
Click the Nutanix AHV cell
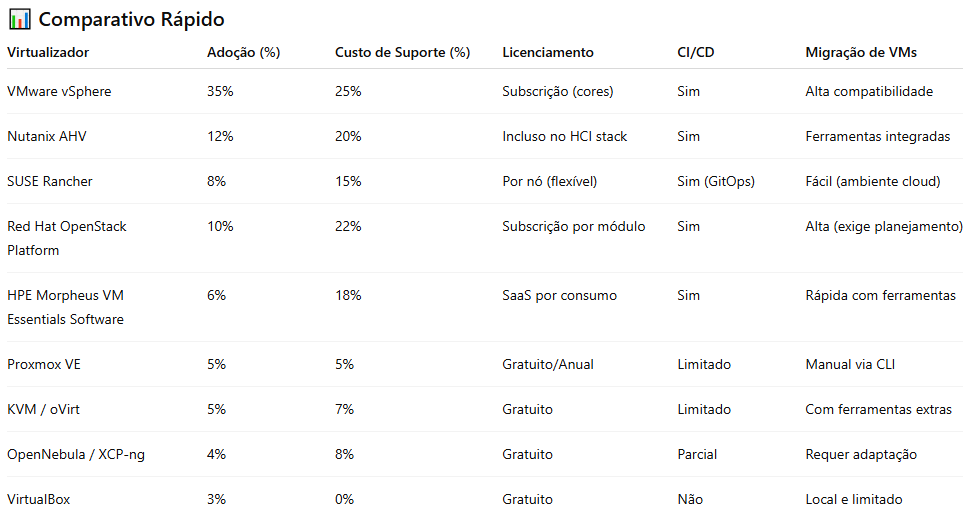point(47,136)
